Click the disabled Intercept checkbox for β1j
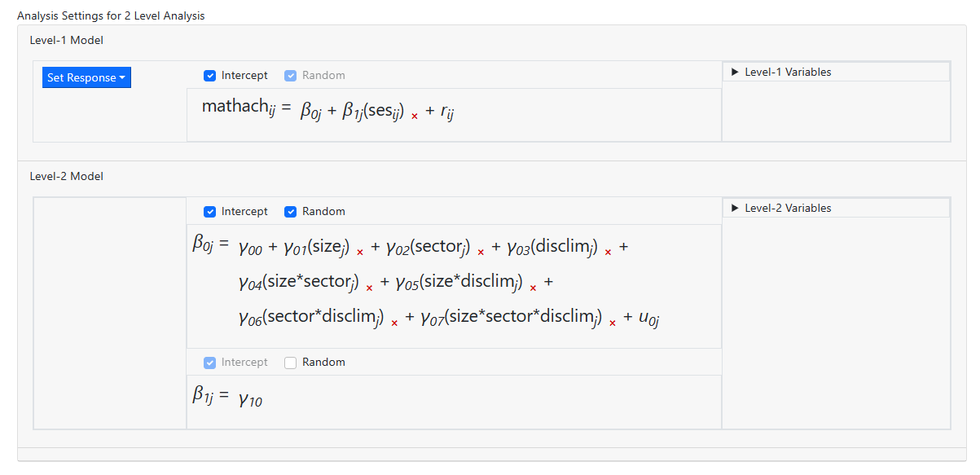Image resolution: width=980 pixels, height=475 pixels. click(x=209, y=363)
